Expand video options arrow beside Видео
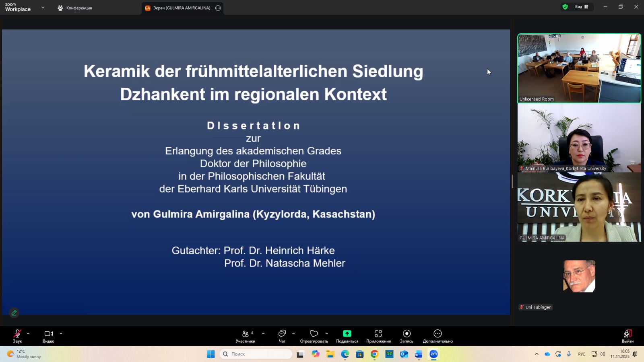This screenshot has width=644, height=362. [61, 333]
